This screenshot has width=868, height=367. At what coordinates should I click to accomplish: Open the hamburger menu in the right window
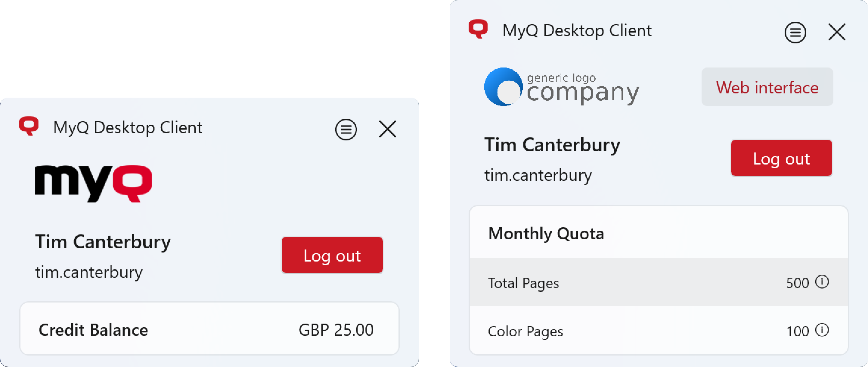click(795, 32)
